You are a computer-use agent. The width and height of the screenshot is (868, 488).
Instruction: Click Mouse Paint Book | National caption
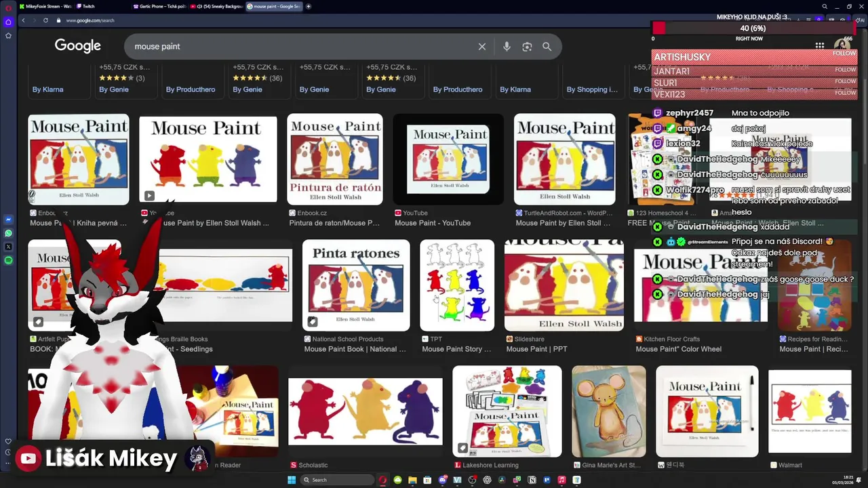click(x=355, y=349)
